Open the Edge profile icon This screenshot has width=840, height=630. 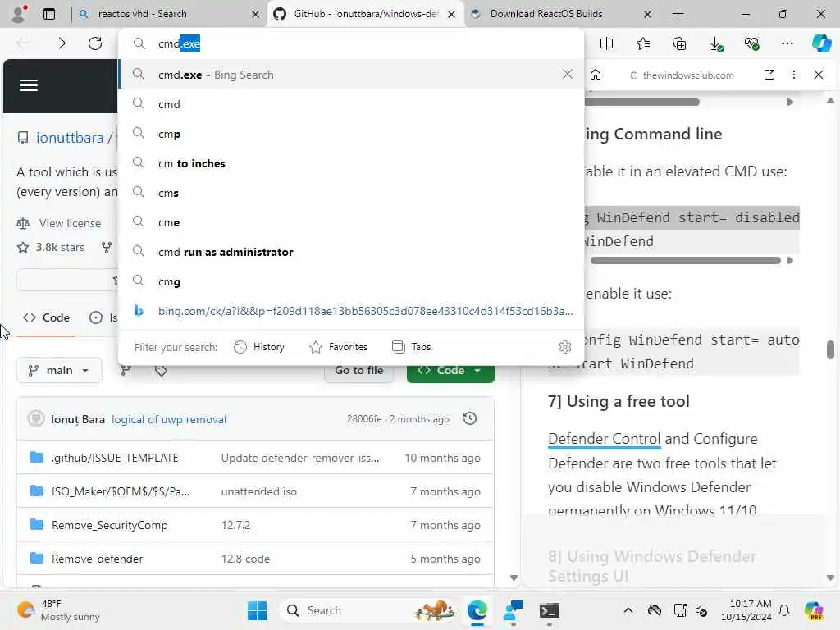[20, 14]
